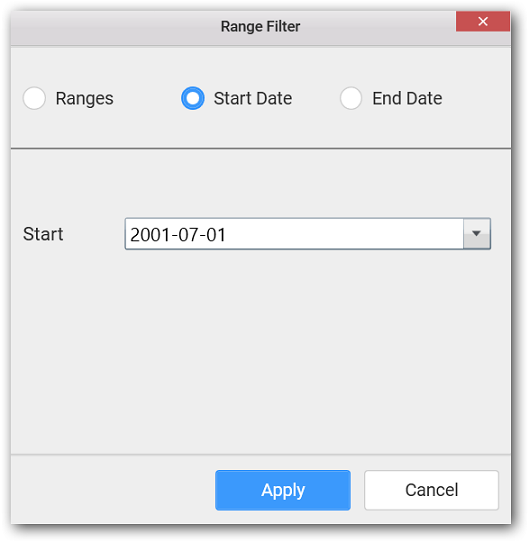Apply the range filter
Screen dimensions: 529x542
click(283, 490)
